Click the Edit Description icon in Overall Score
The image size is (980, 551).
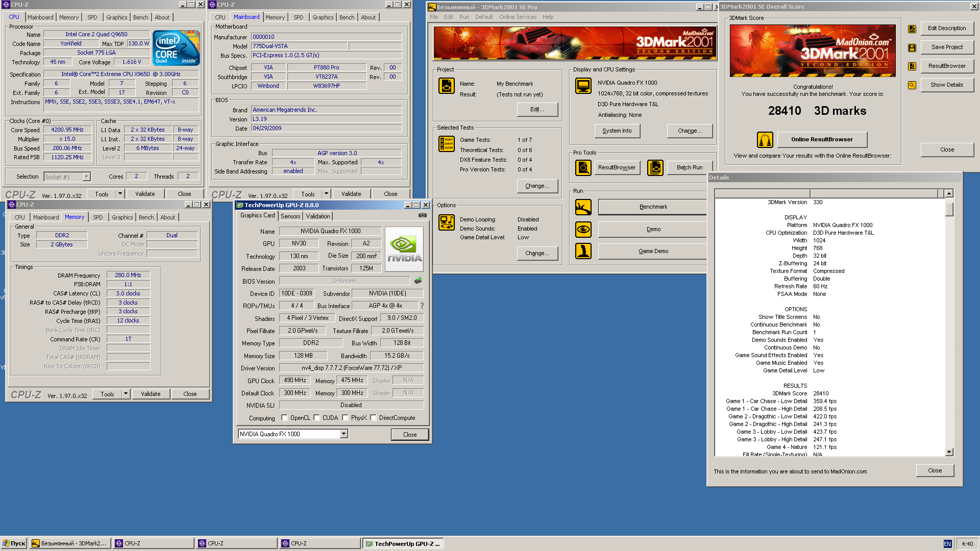pos(912,29)
